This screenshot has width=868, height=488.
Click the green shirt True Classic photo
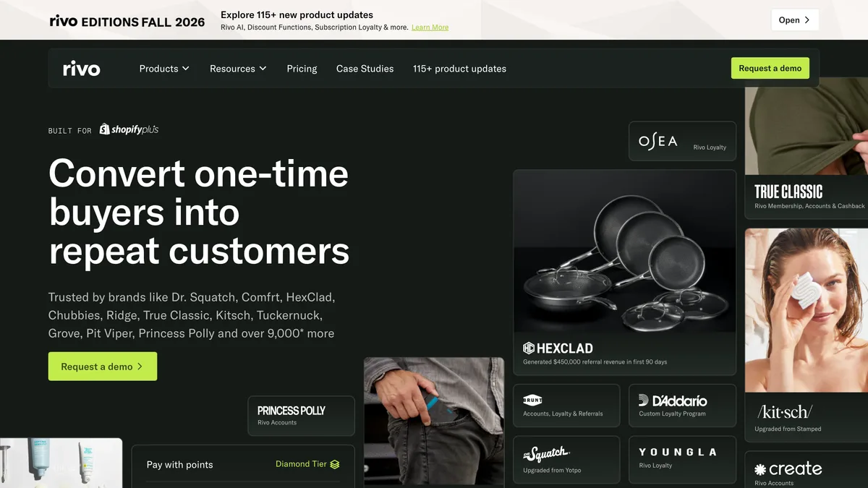[807, 126]
